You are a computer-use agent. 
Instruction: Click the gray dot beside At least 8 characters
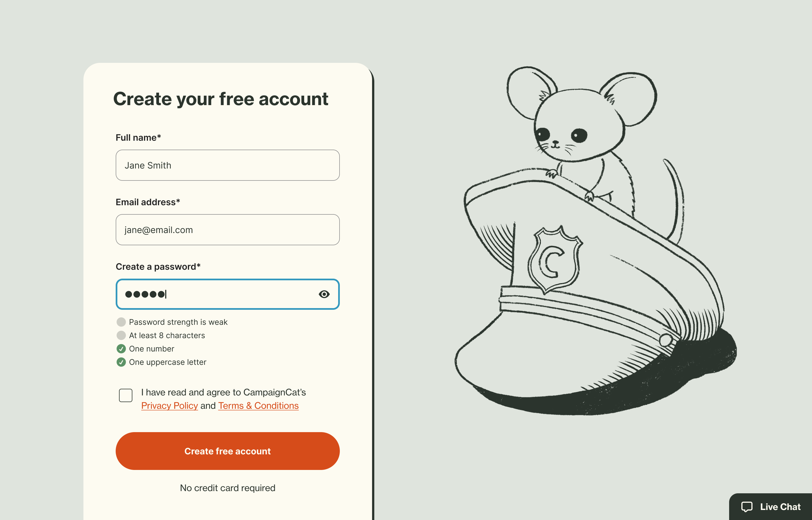tap(121, 335)
